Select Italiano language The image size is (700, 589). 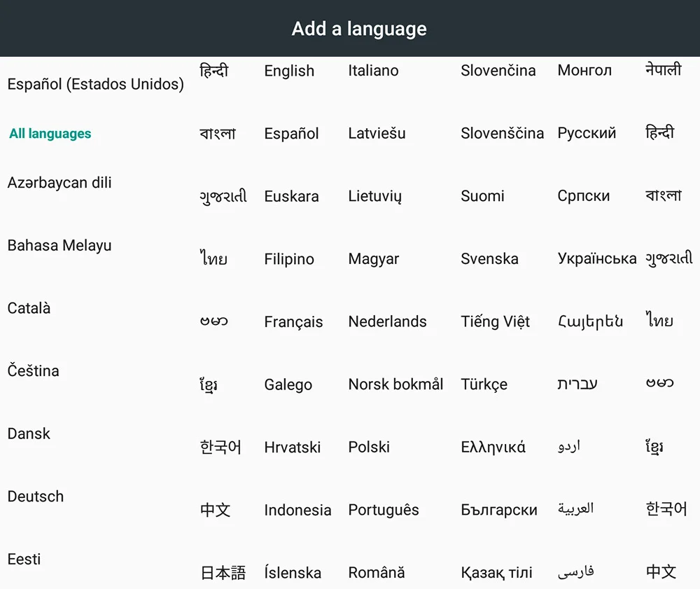point(373,71)
